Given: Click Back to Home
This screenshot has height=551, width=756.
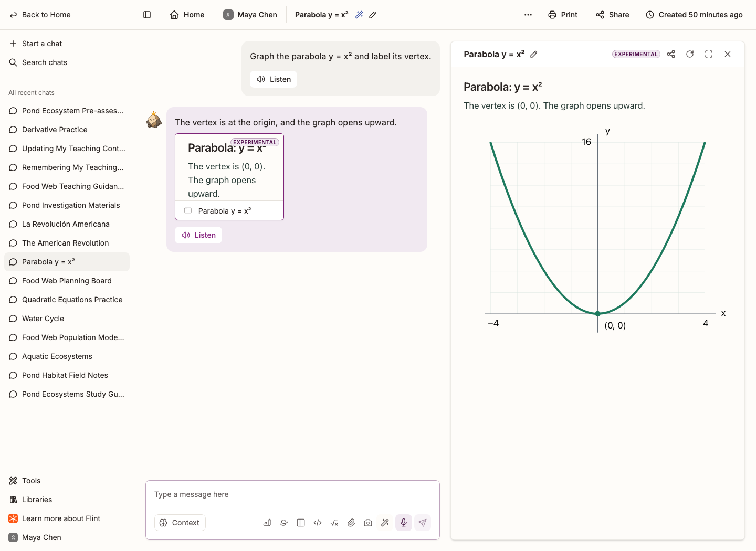Looking at the screenshot, I should tap(40, 15).
